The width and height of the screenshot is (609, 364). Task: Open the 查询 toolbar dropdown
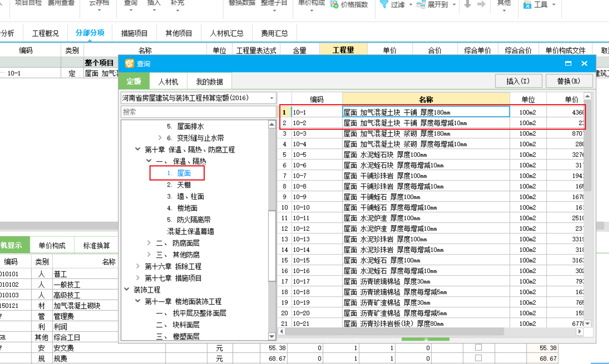[131, 10]
